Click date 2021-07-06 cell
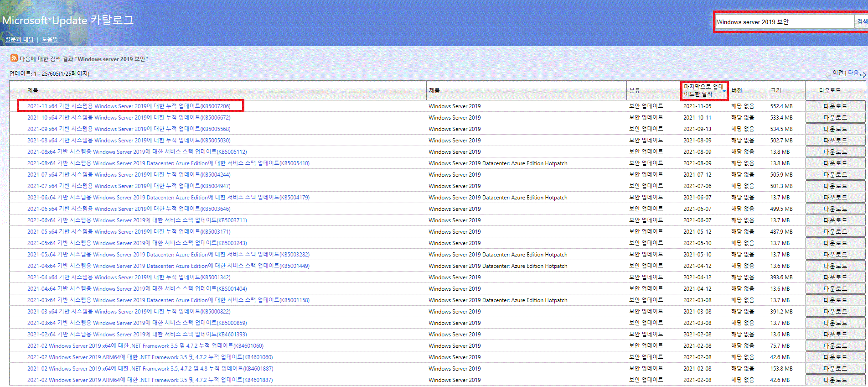Viewport: 868px width, 387px height. (x=697, y=186)
